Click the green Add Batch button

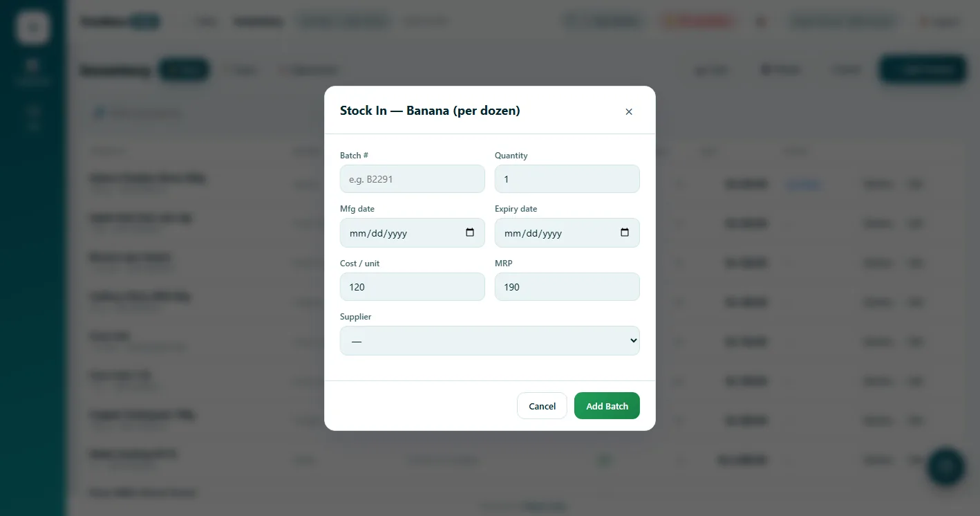point(607,406)
